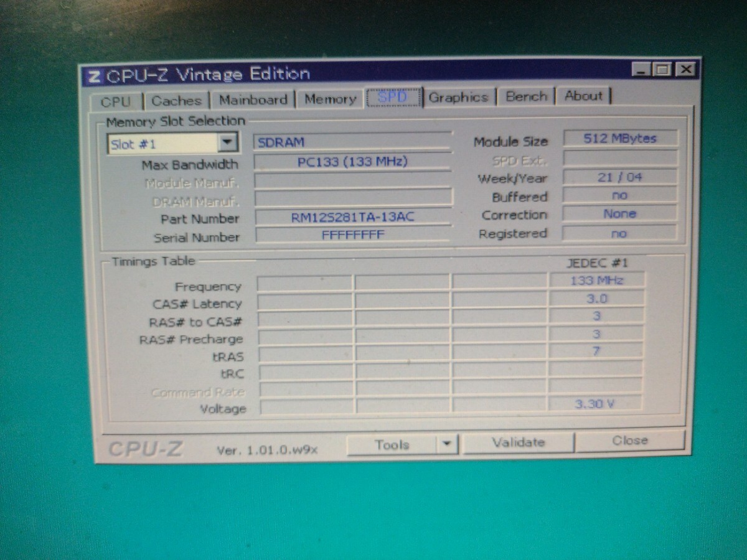Minimize the CPU-Z window
The image size is (747, 560).
point(642,70)
